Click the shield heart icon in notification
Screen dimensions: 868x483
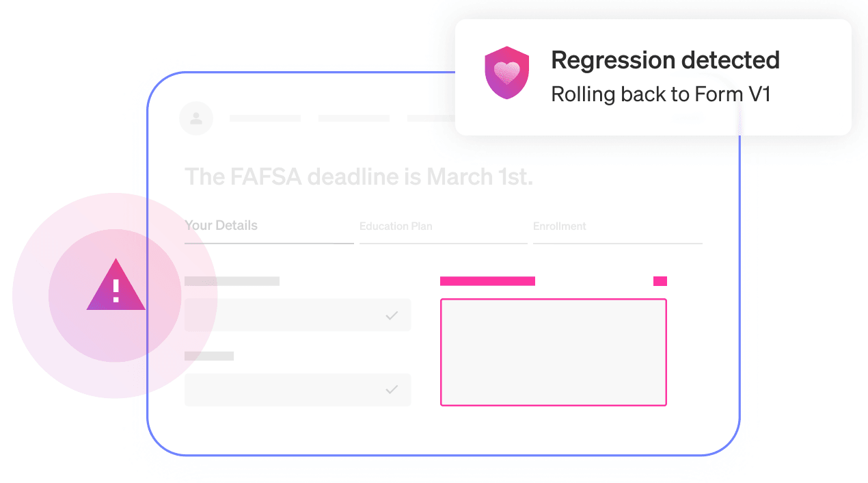tap(506, 73)
